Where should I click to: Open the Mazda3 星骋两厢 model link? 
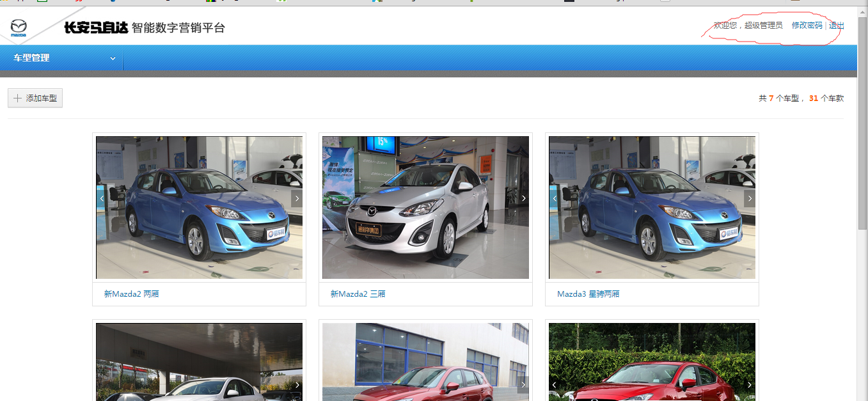click(x=588, y=294)
